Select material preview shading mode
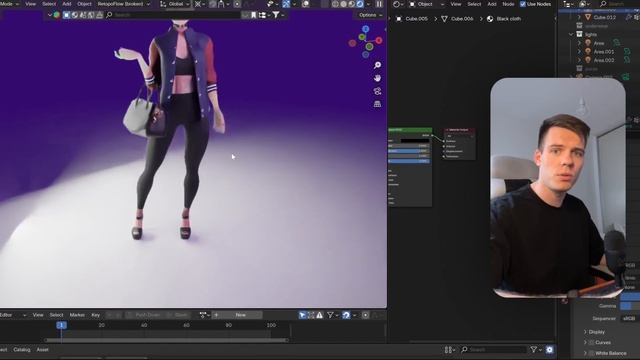The width and height of the screenshot is (640, 360). tap(351, 4)
